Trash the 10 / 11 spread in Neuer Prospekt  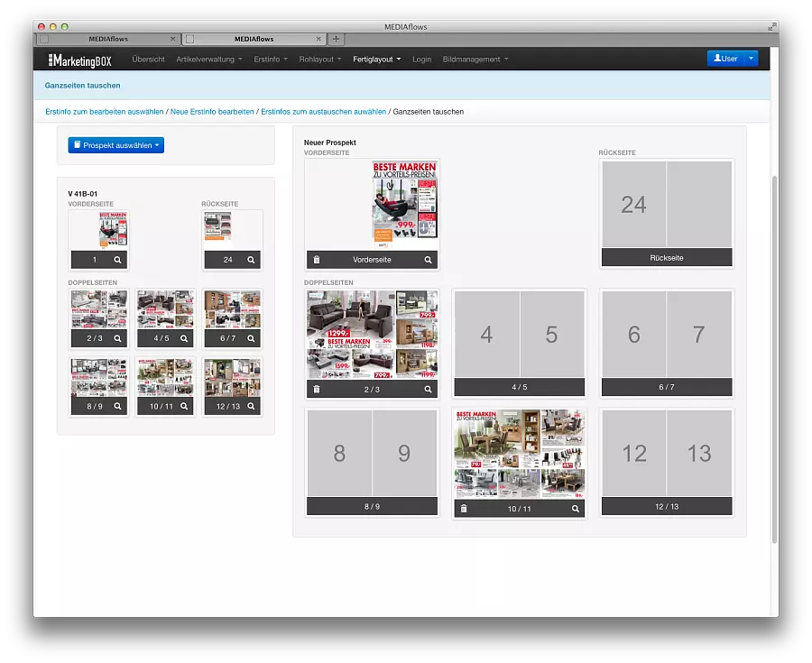(x=464, y=509)
